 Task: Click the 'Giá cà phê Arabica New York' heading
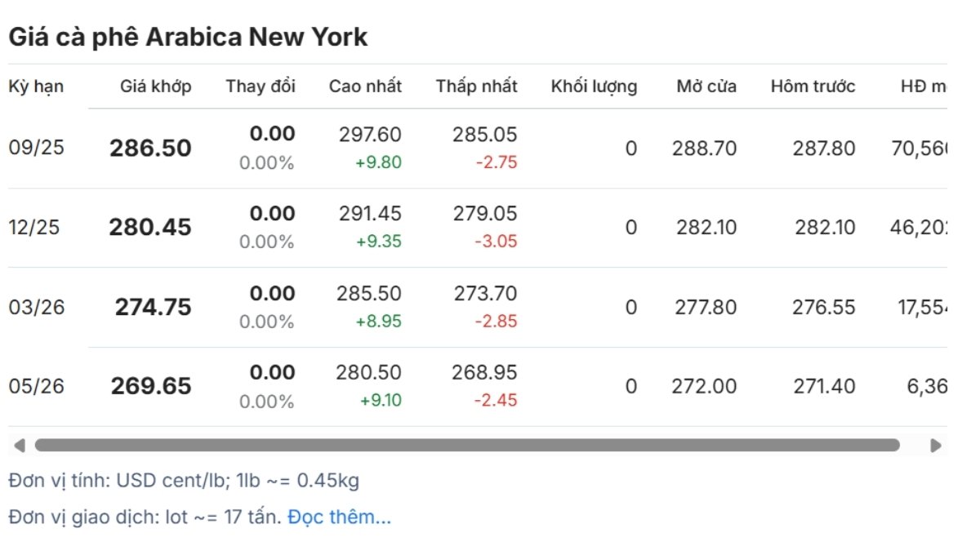[188, 37]
